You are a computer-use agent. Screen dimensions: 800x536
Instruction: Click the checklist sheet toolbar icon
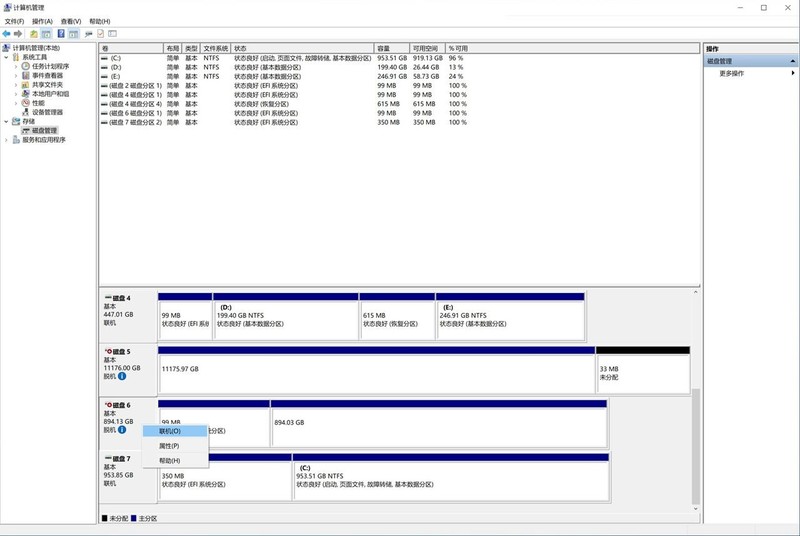(101, 34)
